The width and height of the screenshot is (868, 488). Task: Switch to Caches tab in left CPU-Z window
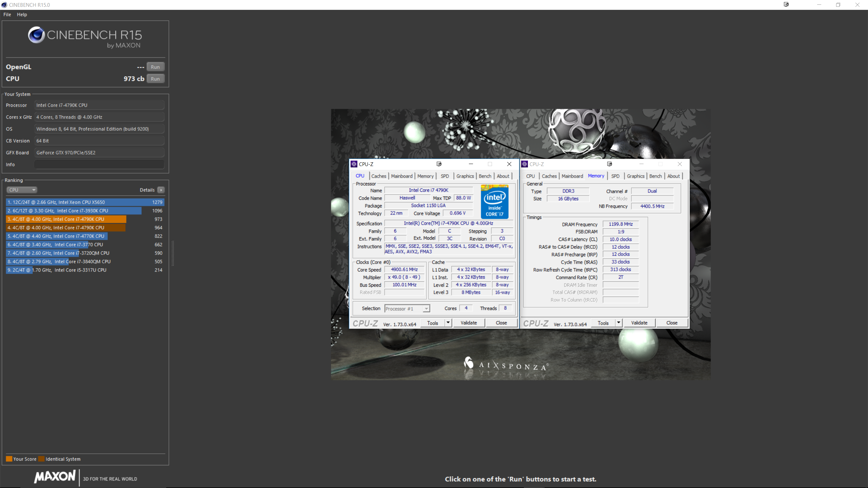[x=379, y=176]
